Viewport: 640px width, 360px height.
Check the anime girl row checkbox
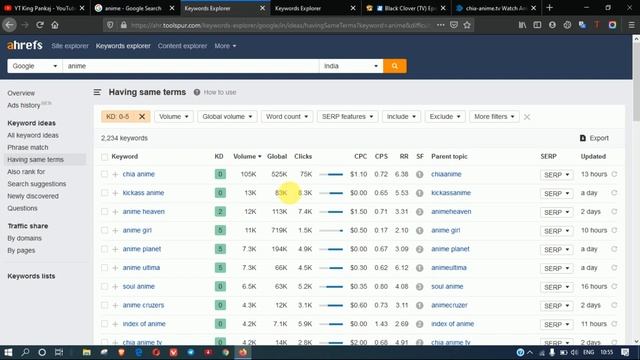pyautogui.click(x=104, y=231)
